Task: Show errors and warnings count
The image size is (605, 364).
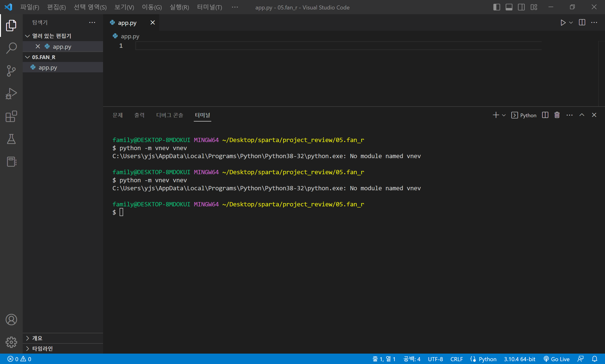Action: (19, 359)
